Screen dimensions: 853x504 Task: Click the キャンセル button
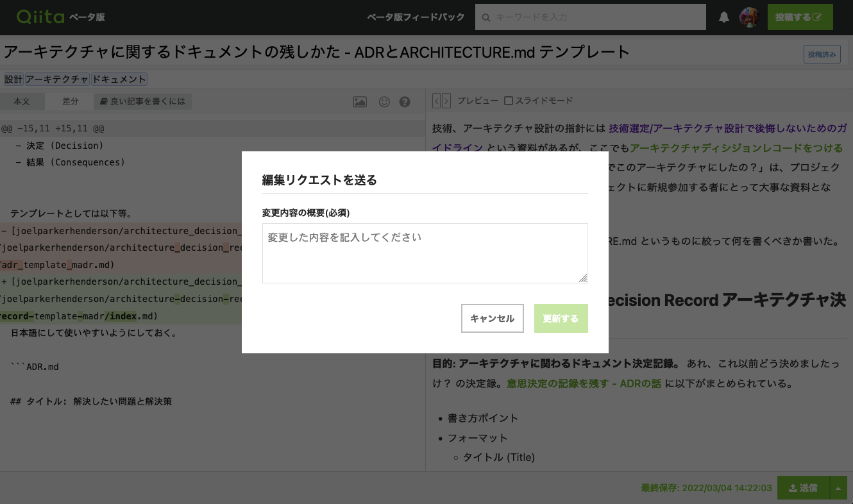point(493,319)
